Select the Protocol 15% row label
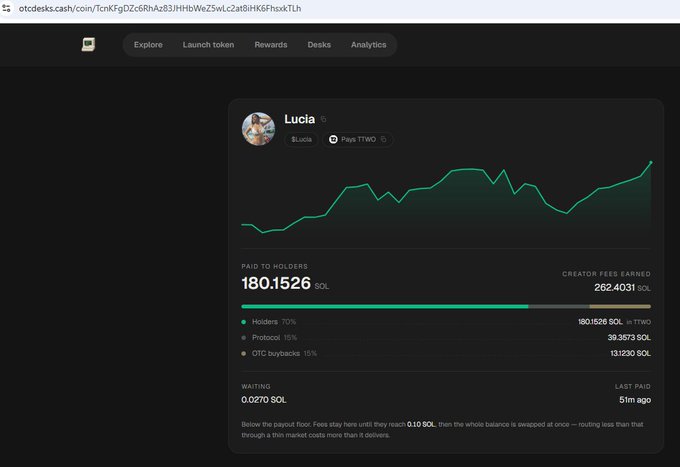This screenshot has height=467, width=680. click(275, 337)
